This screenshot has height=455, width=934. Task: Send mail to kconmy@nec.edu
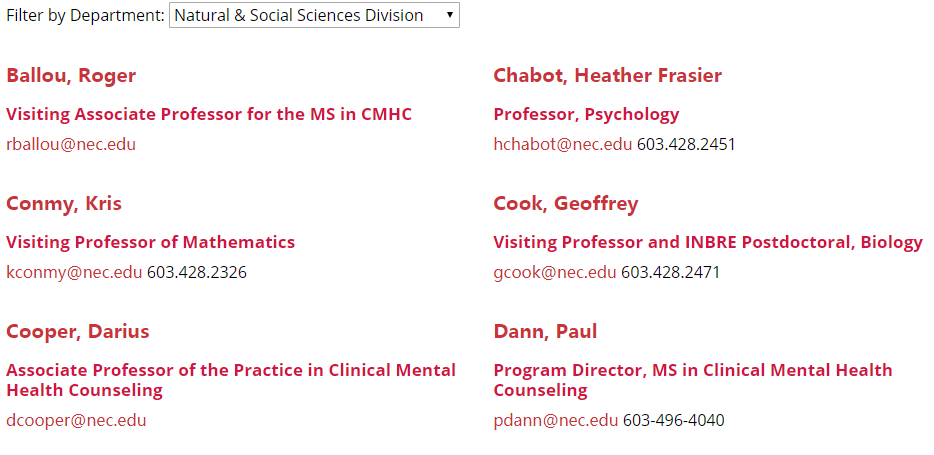(74, 272)
